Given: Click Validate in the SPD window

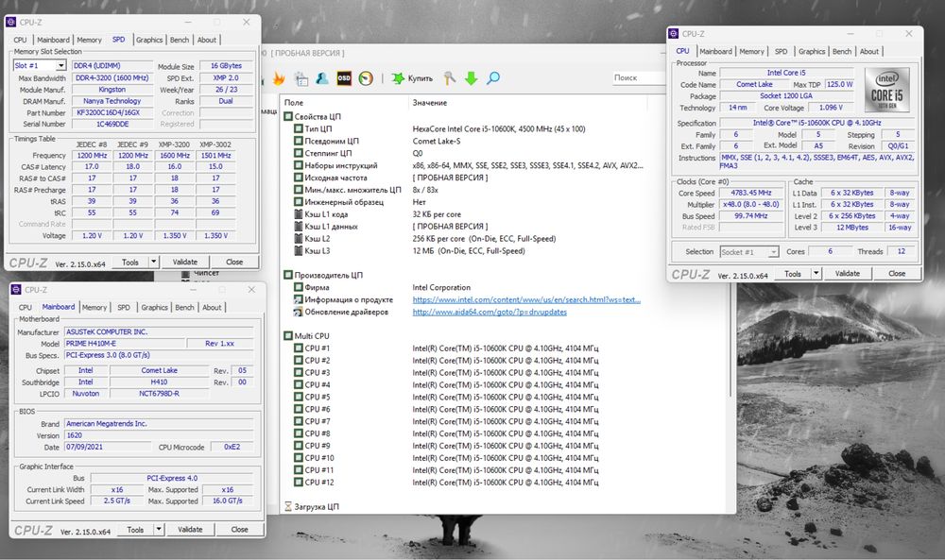Looking at the screenshot, I should (185, 262).
